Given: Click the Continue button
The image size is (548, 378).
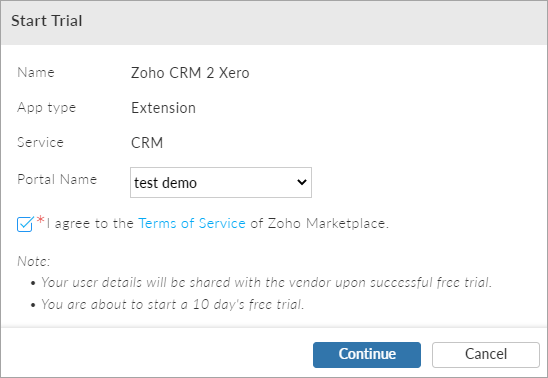Looking at the screenshot, I should tap(367, 355).
